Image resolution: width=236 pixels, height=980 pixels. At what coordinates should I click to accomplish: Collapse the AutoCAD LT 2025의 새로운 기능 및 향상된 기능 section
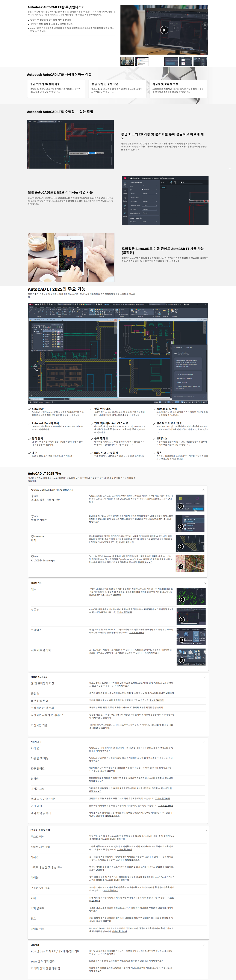(203, 490)
